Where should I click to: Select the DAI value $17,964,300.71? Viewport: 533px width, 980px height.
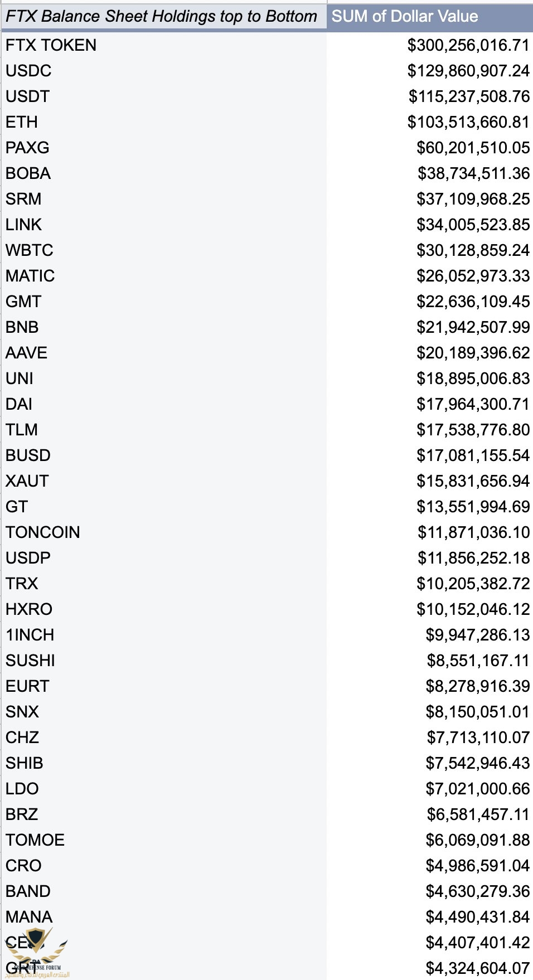coord(473,404)
